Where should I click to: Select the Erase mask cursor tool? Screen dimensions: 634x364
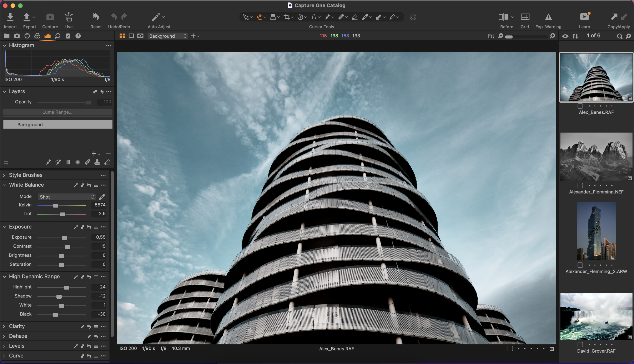pos(354,17)
